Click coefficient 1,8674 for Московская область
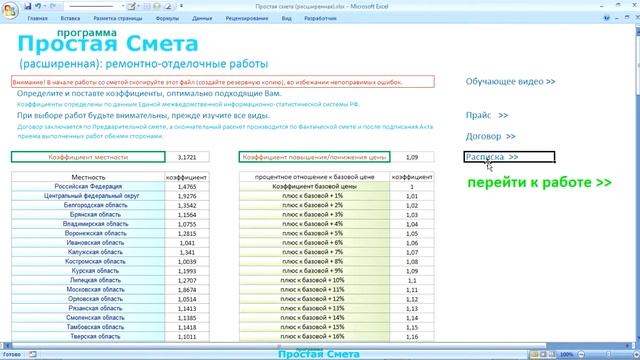Image resolution: width=640 pixels, height=360 pixels. click(x=187, y=290)
